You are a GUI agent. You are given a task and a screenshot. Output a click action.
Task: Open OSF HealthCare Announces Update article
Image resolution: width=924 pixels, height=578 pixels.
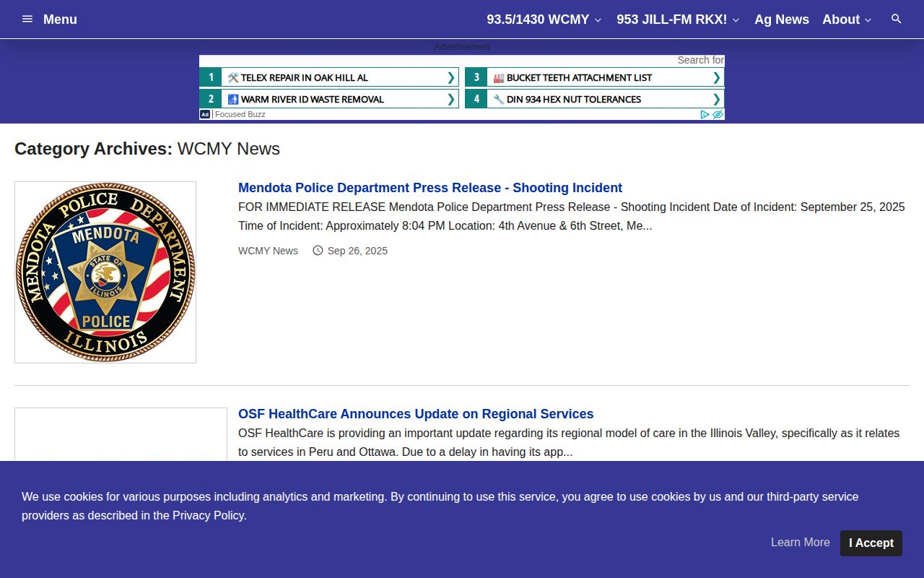tap(416, 414)
